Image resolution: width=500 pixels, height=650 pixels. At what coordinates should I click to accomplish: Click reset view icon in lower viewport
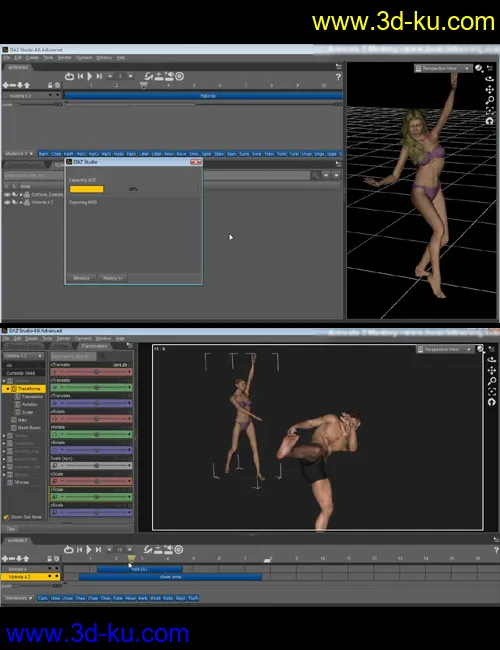tap(491, 402)
